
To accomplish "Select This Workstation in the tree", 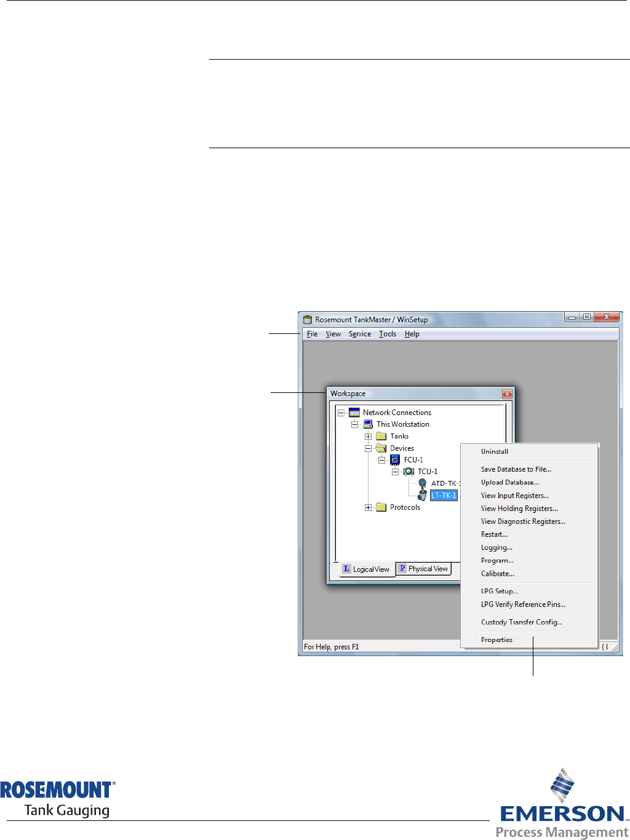I will [x=403, y=424].
